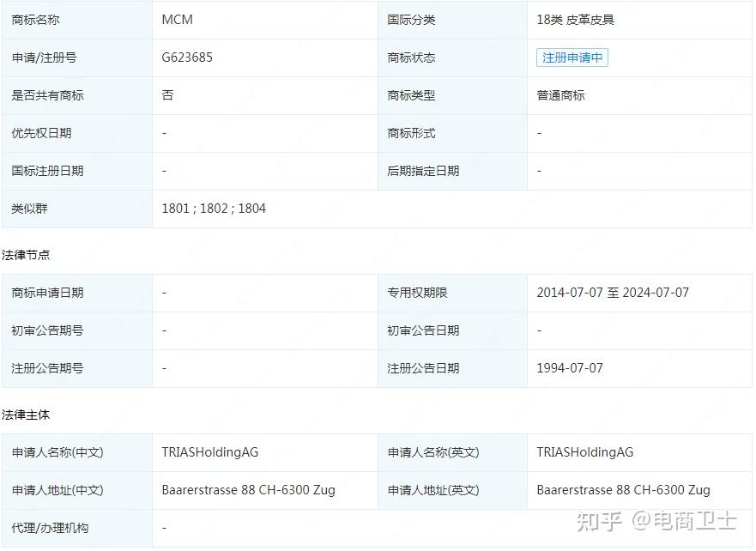
Task: Select the trademark name value MCM
Action: click(x=178, y=20)
